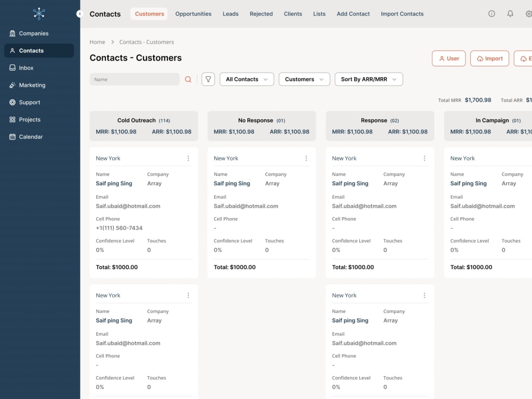This screenshot has width=532, height=399.
Task: Switch to the Rejected tab
Action: coord(261,14)
